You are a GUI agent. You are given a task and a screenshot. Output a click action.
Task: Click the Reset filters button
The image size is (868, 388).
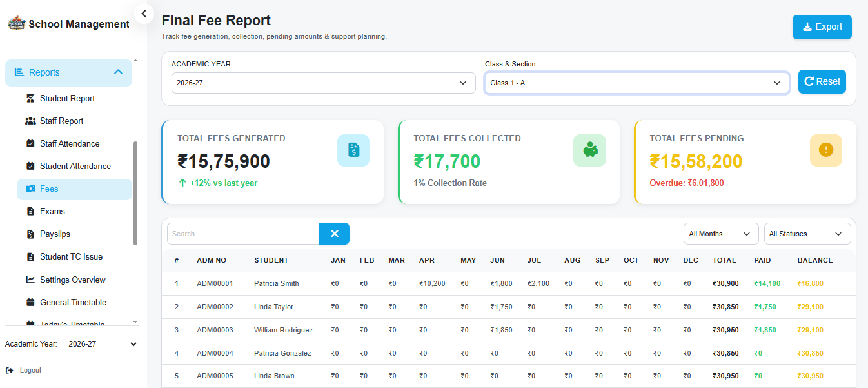822,81
